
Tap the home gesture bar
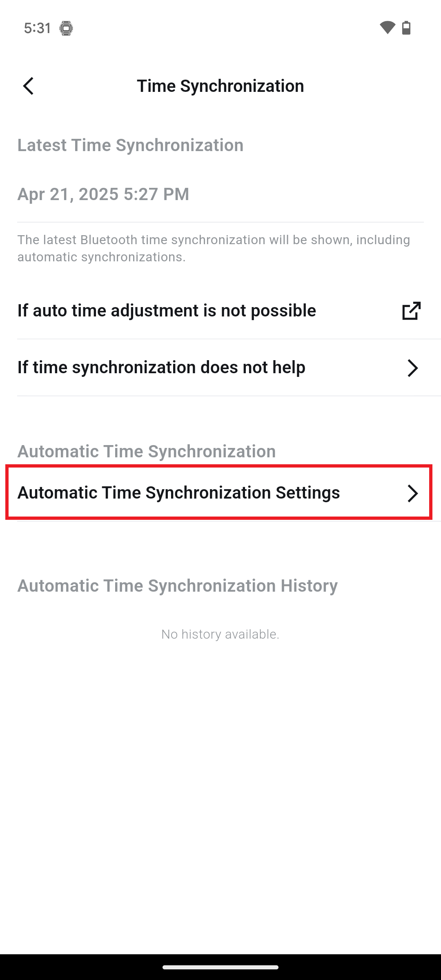(220, 967)
